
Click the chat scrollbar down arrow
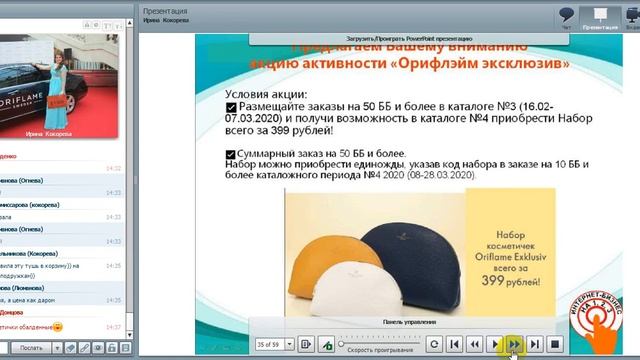tap(129, 335)
